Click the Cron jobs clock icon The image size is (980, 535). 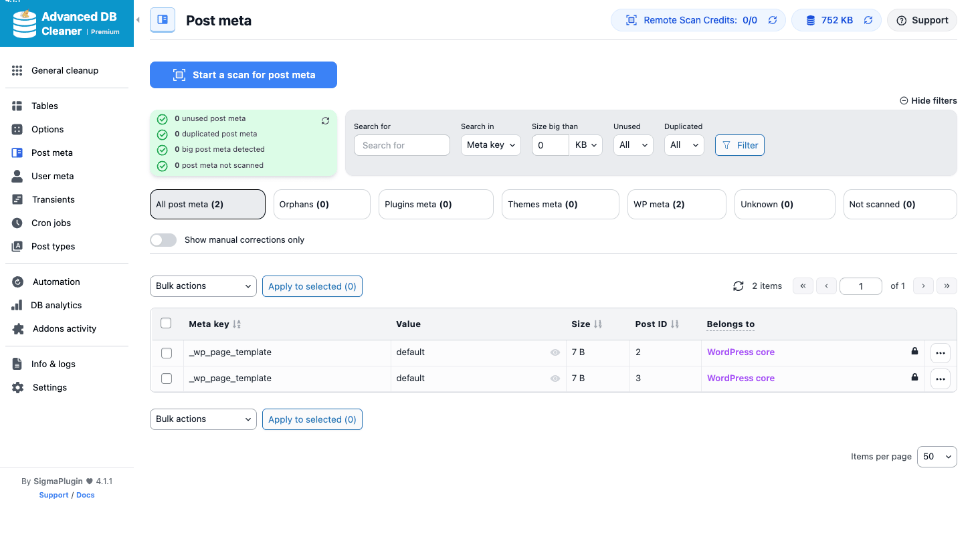17,223
